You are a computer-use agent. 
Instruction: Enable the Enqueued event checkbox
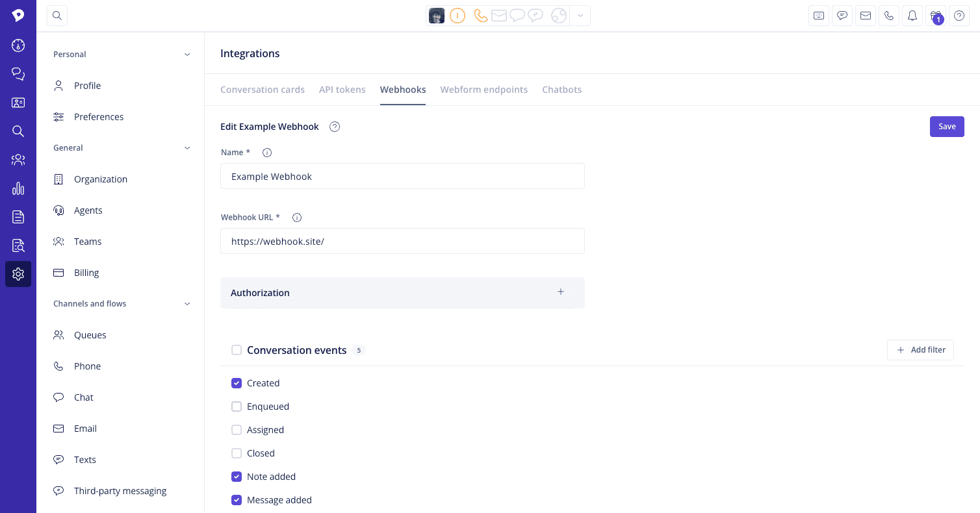237,406
